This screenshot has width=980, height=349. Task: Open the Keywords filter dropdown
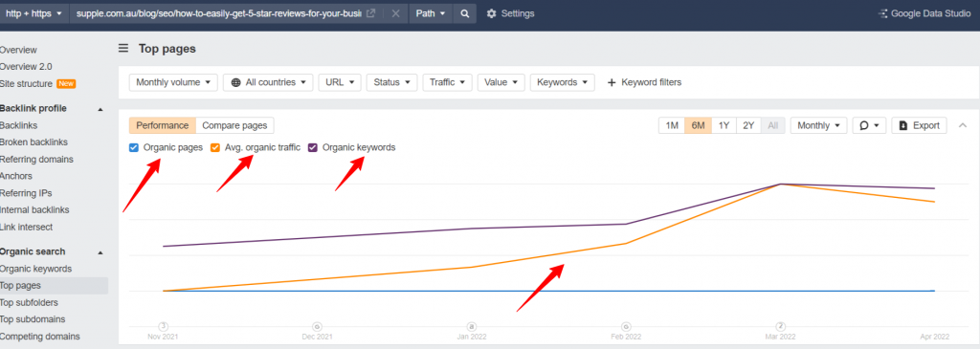tap(562, 82)
